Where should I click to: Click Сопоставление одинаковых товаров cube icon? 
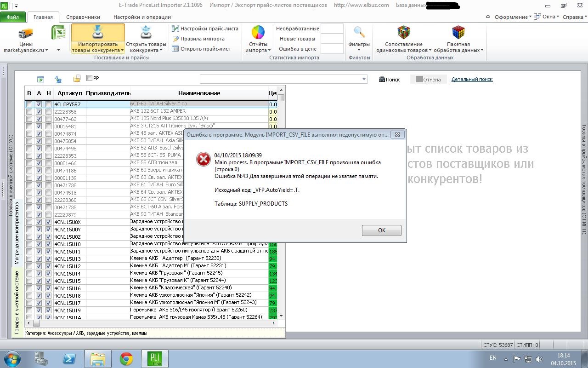pyautogui.click(x=404, y=33)
